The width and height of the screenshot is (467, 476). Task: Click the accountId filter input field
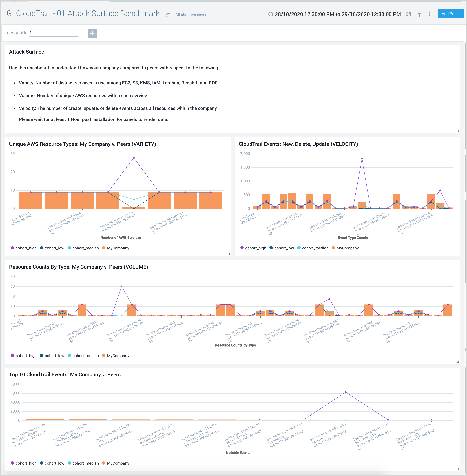(53, 33)
